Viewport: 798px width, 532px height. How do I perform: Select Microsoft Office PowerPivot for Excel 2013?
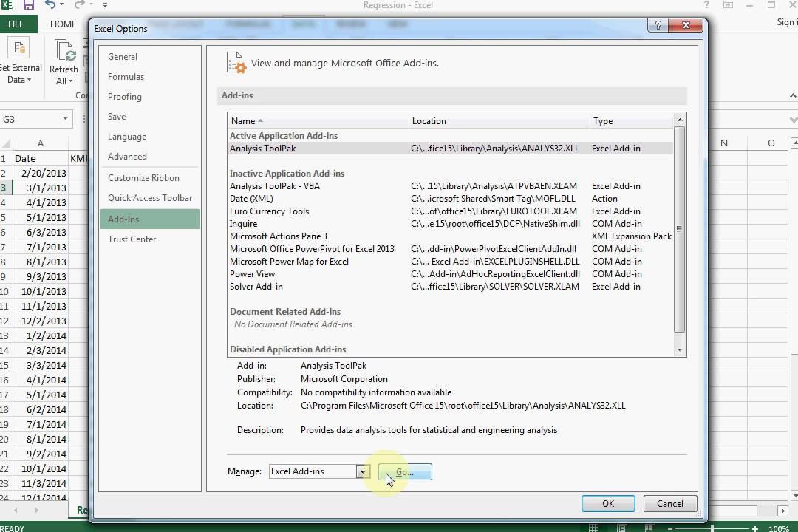[451, 248]
